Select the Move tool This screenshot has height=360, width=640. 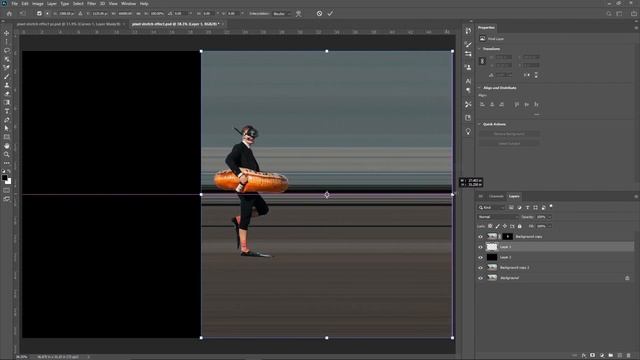[7, 33]
